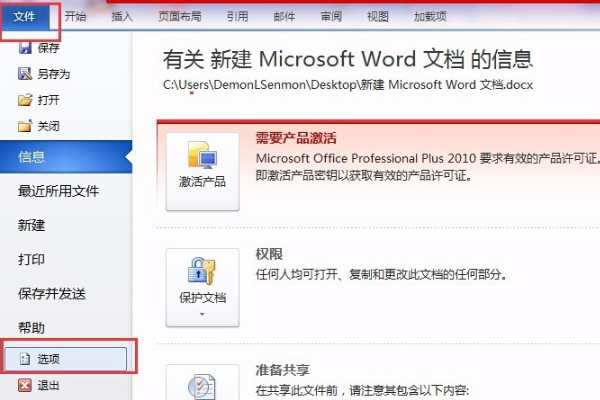Click the text 在共享此文件前，请注意其包含以下内容
This screenshot has width=600, height=400.
[x=362, y=390]
